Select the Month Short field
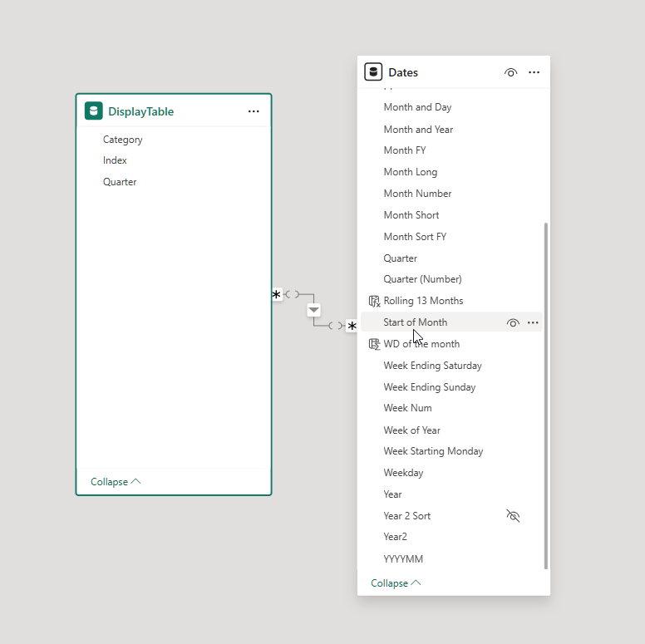Image resolution: width=645 pixels, height=644 pixels. 411,215
